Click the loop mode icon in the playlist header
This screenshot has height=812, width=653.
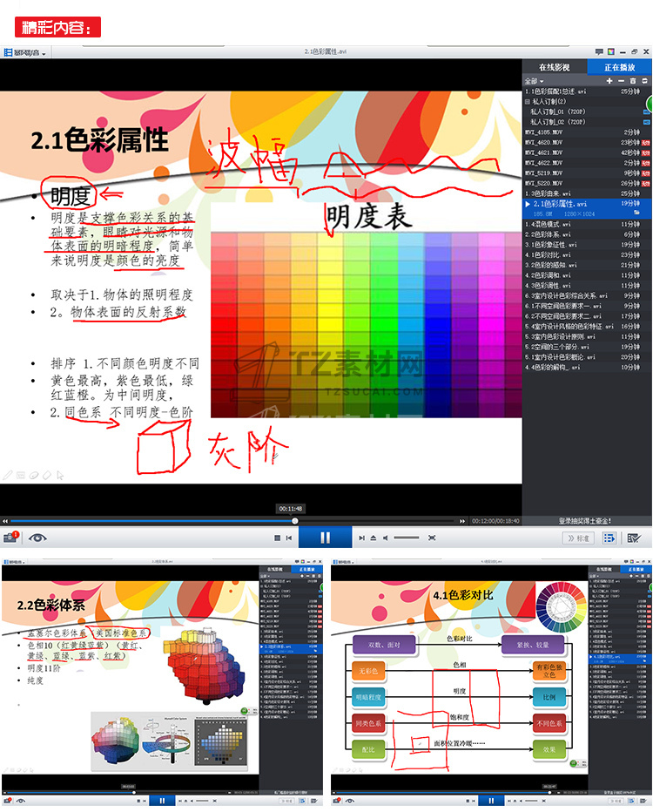coord(644,81)
